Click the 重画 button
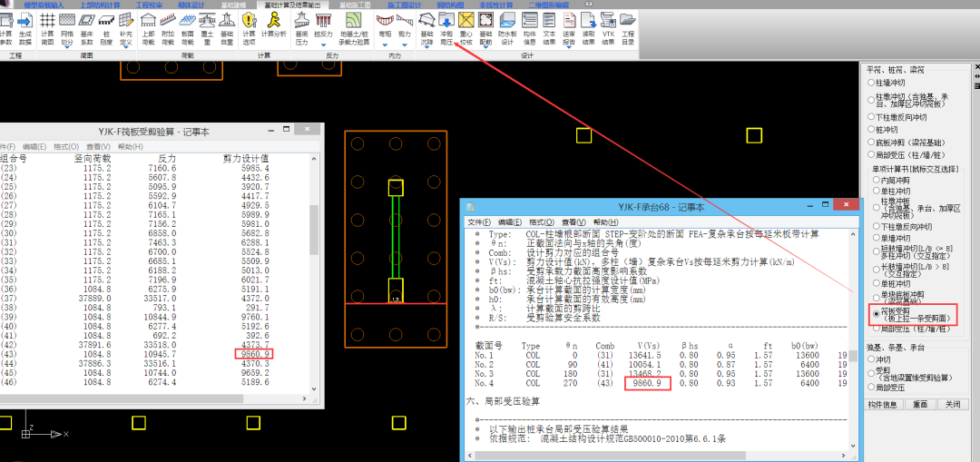980x462 pixels. [x=920, y=405]
